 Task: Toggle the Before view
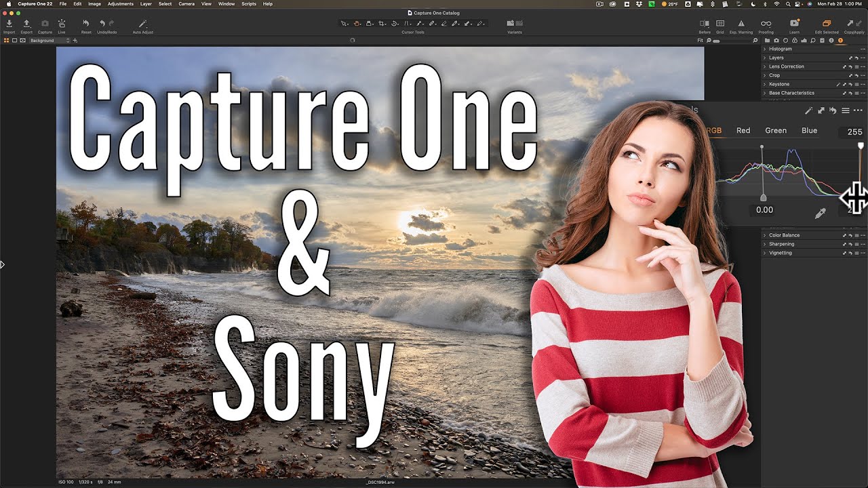coord(704,24)
